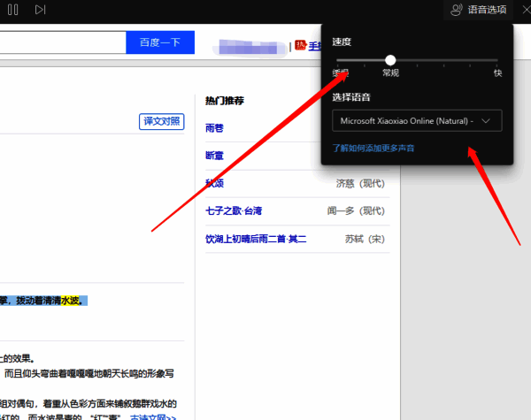
Task: Click in the Baidu search field
Action: point(63,42)
